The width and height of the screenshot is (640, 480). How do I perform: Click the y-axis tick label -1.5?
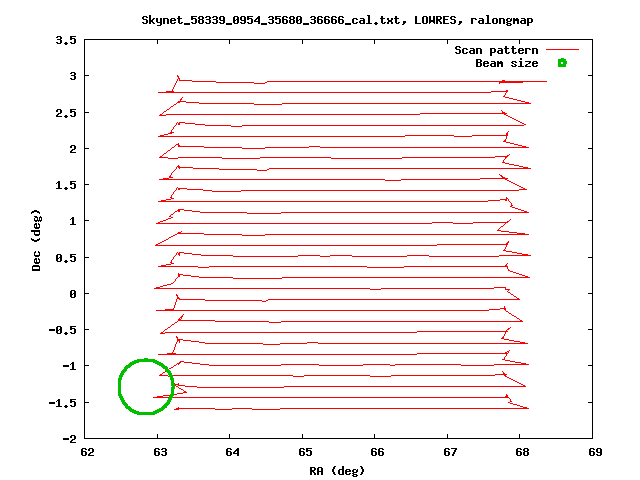point(62,403)
